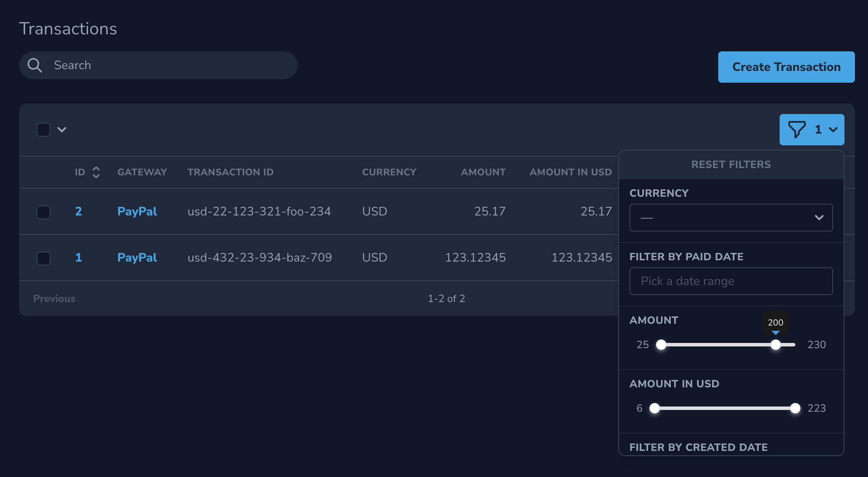Click the Pick a date range field

click(731, 281)
